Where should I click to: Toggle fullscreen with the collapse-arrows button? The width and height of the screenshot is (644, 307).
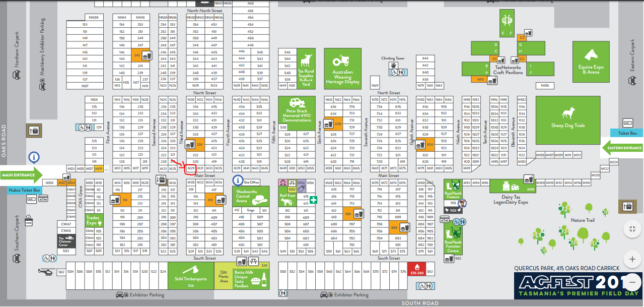[632, 229]
